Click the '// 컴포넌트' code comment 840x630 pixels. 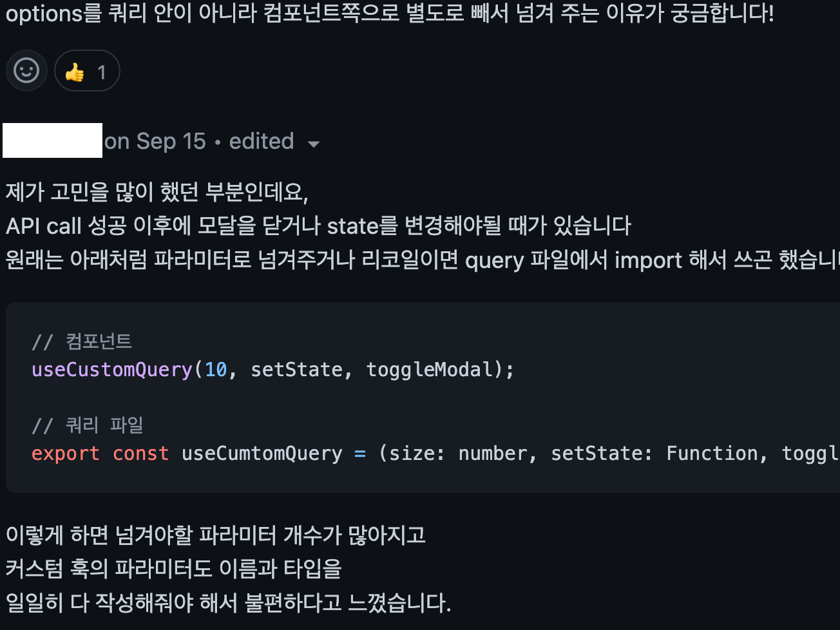(81, 342)
